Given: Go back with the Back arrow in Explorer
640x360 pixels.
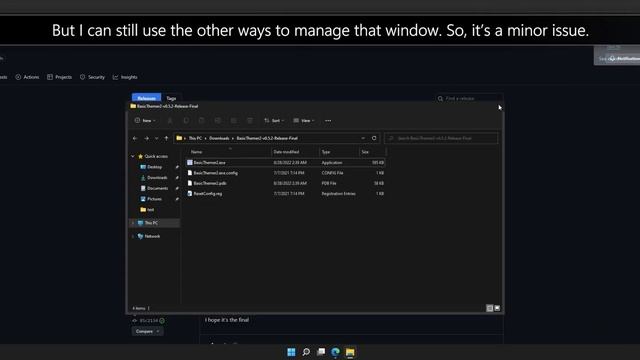Looking at the screenshot, I should [135, 138].
